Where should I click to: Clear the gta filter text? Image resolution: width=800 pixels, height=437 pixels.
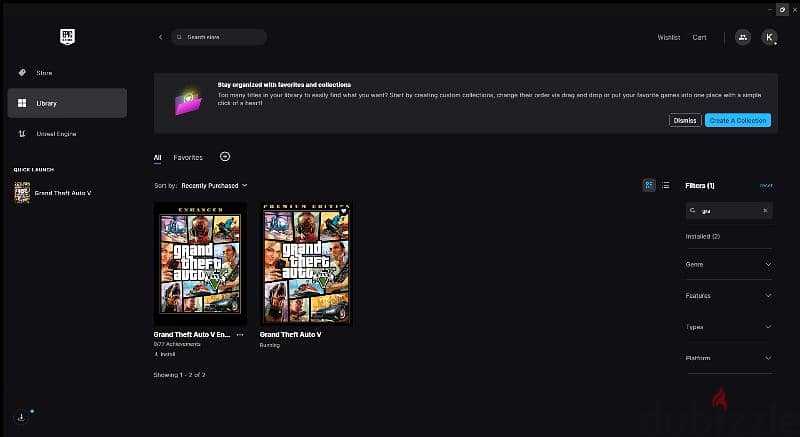(x=765, y=211)
